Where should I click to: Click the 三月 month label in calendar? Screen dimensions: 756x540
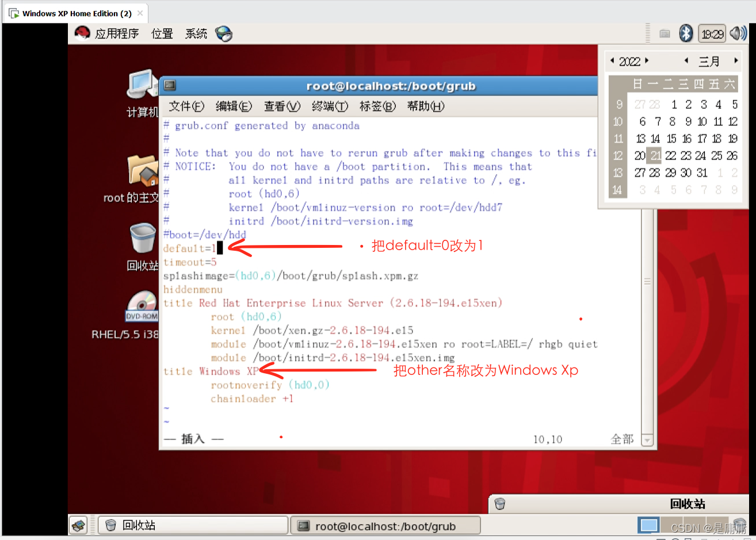709,62
